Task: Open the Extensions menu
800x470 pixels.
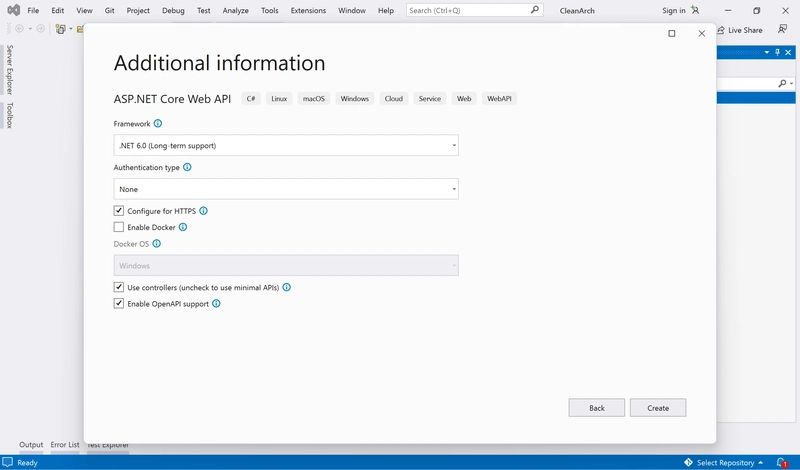Action: [308, 10]
